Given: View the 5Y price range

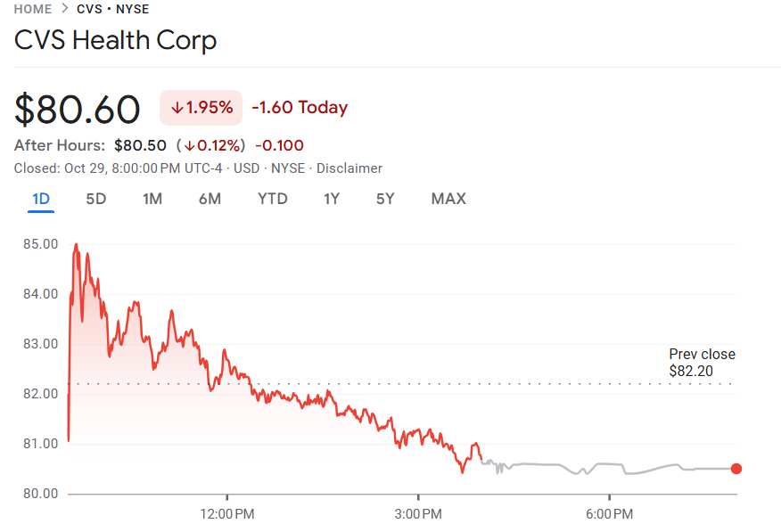Looking at the screenshot, I should point(385,199).
